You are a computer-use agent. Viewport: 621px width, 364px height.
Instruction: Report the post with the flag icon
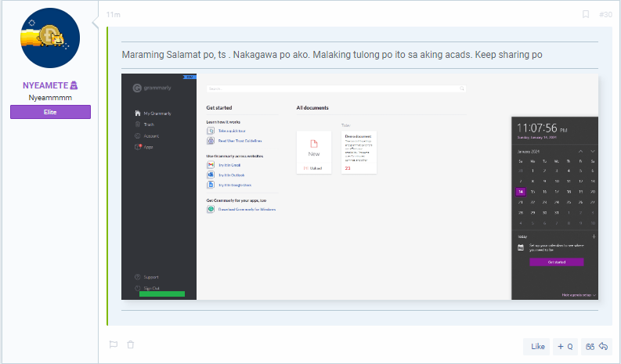[114, 344]
